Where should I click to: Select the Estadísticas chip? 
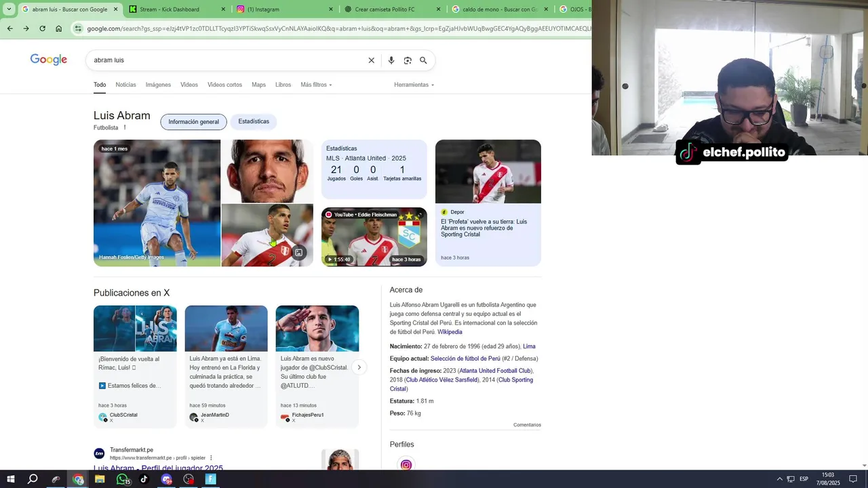pyautogui.click(x=254, y=121)
